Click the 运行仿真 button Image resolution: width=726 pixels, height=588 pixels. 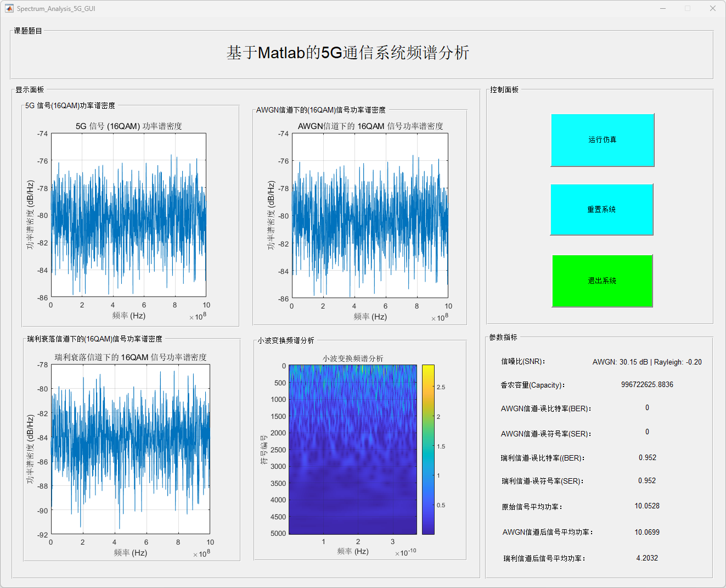[602, 140]
